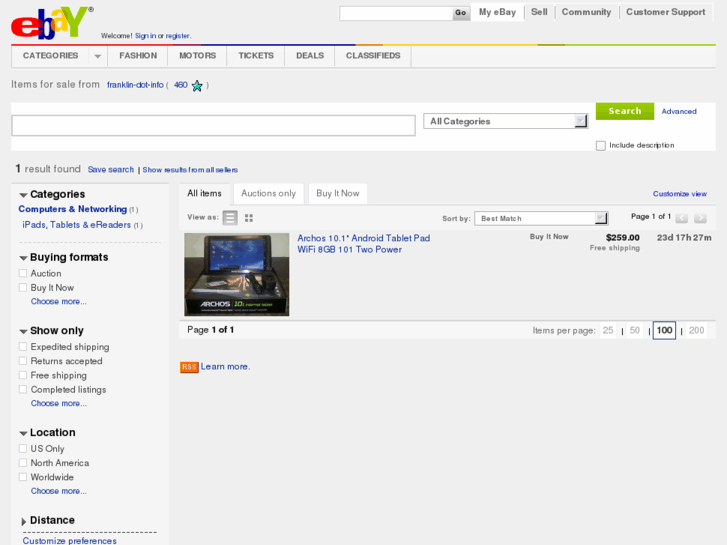Image resolution: width=727 pixels, height=545 pixels.
Task: Click the seller's feedback star icon
Action: tap(197, 86)
